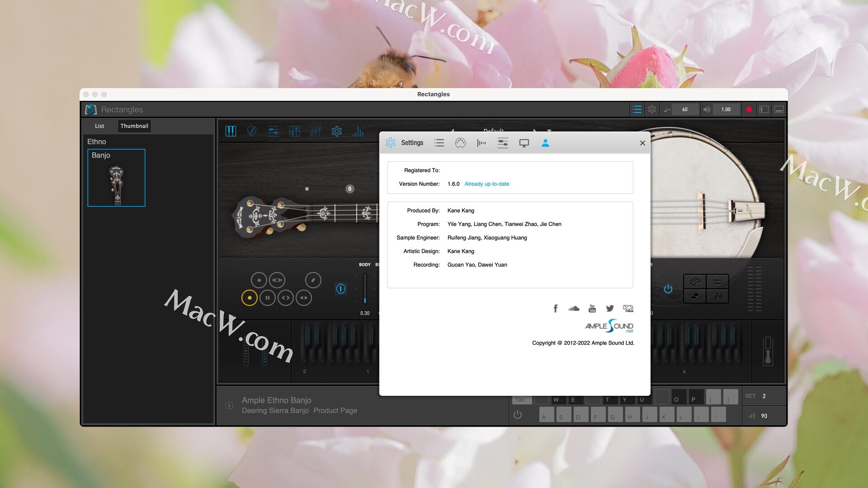This screenshot has height=488, width=868.
Task: Click the info icon beside Ample Ethno Banjo
Action: 229,405
